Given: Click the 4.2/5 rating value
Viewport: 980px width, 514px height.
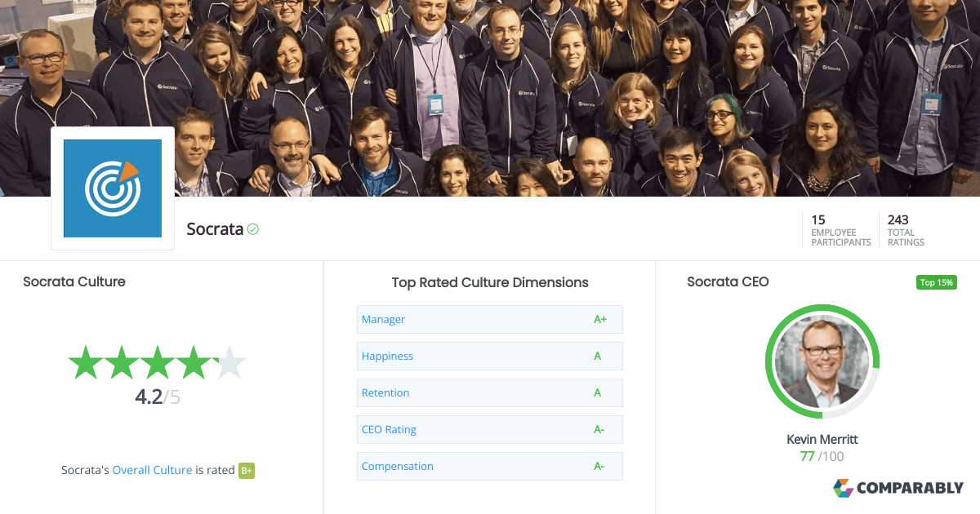Looking at the screenshot, I should click(158, 397).
